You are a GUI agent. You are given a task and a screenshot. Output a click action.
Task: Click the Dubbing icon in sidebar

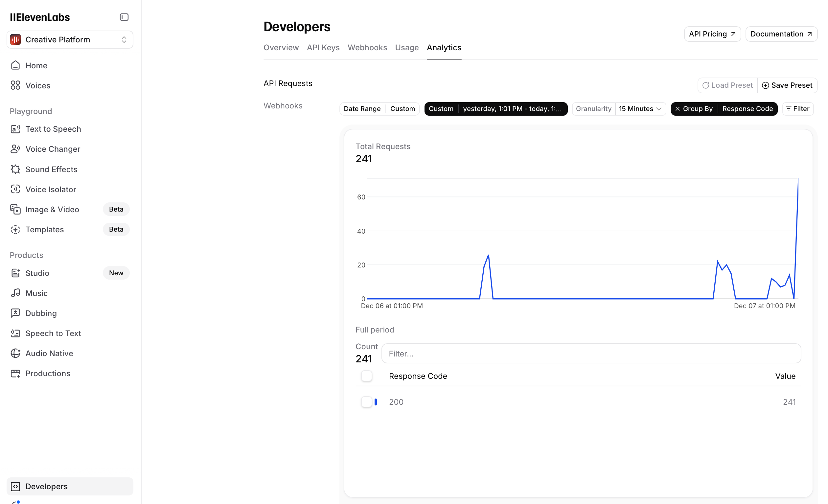[15, 313]
